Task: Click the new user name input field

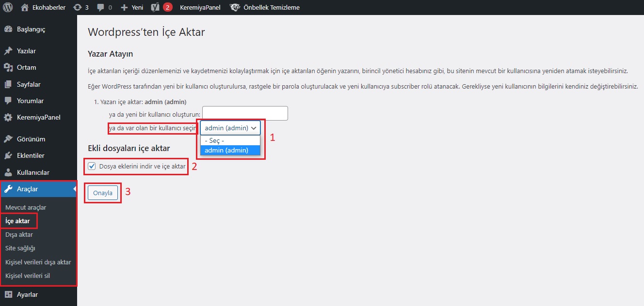Action: [x=245, y=113]
